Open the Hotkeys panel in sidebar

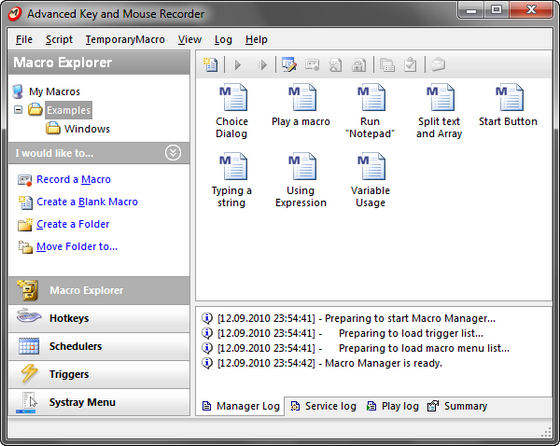click(99, 319)
